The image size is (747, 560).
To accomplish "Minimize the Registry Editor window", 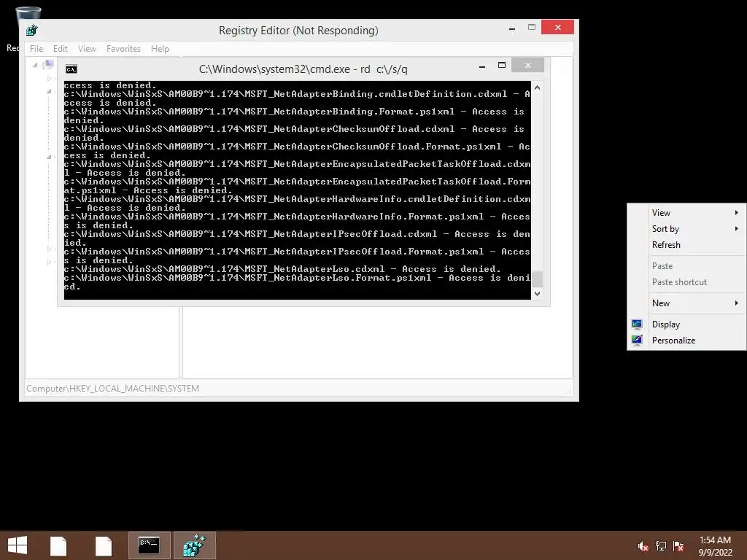I will click(512, 28).
